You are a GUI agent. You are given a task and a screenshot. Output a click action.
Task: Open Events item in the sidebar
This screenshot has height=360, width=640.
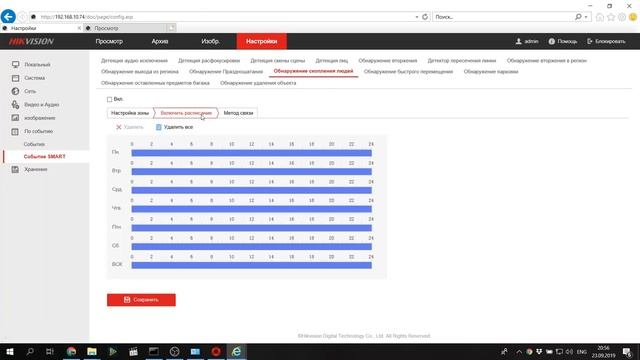tap(34, 144)
